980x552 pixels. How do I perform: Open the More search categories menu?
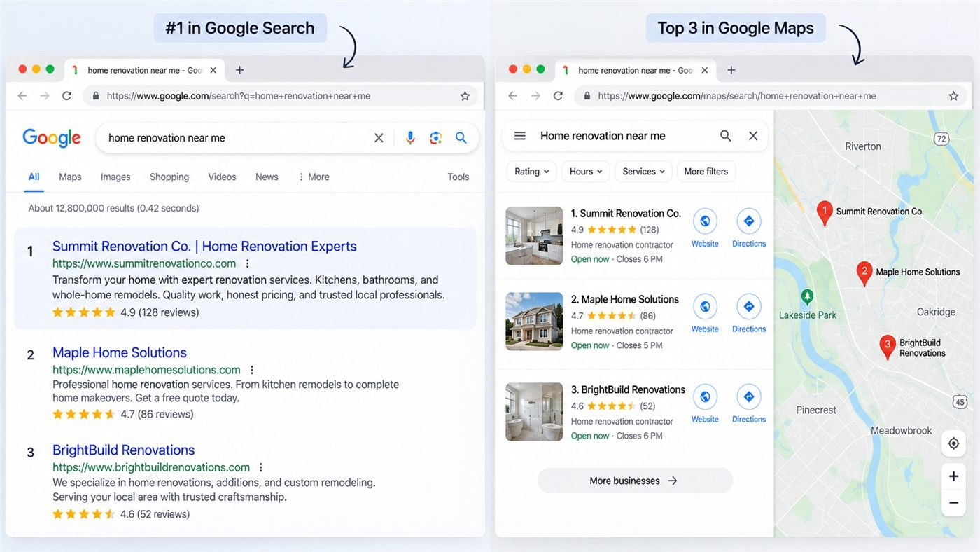tap(314, 177)
